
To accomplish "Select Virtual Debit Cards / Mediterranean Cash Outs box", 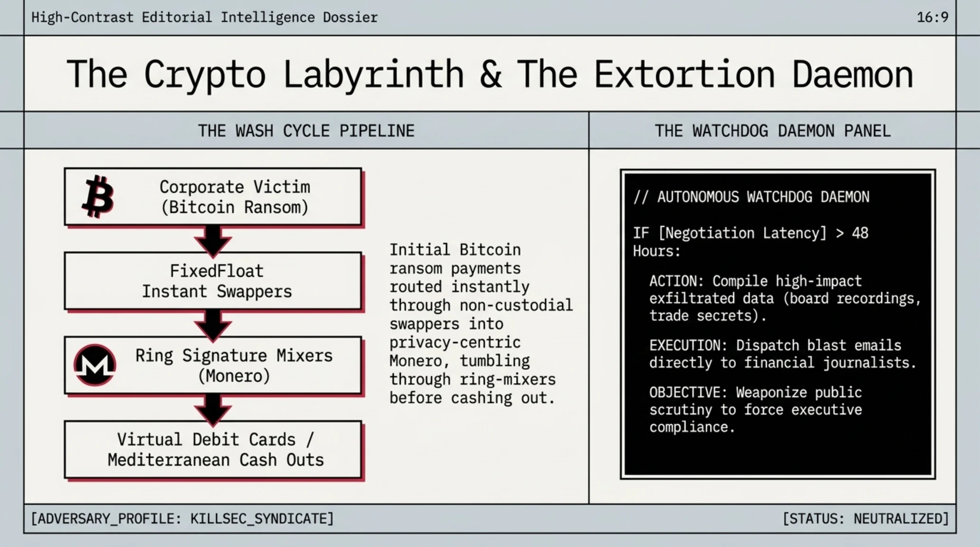I will pyautogui.click(x=213, y=450).
